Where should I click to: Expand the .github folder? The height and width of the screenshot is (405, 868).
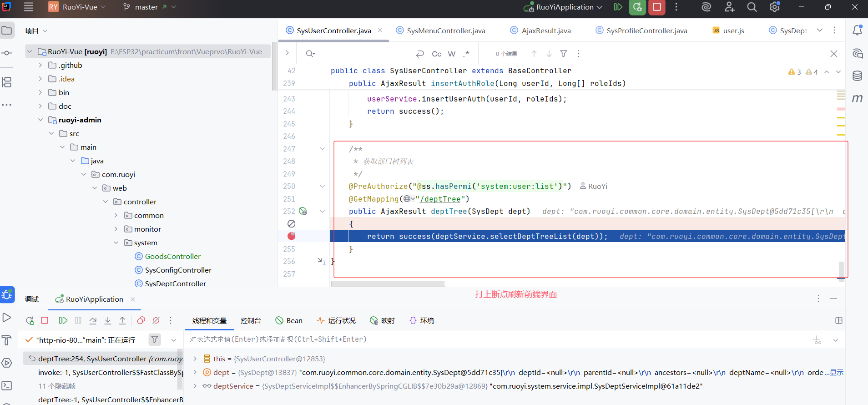40,65
